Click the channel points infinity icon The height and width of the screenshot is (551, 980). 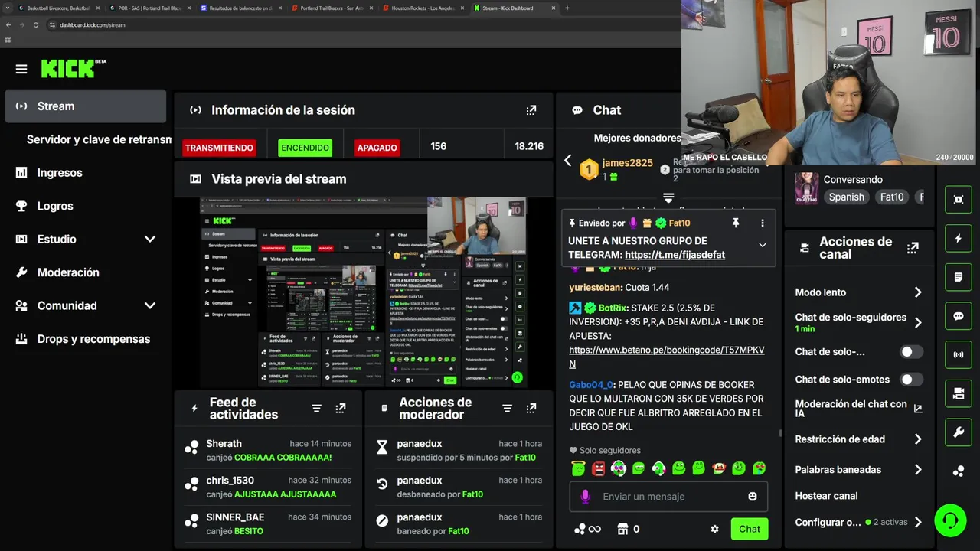[x=587, y=529]
